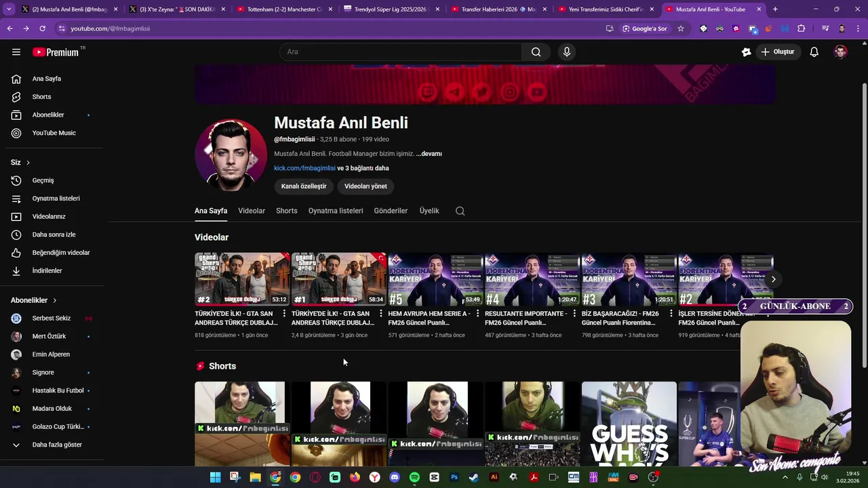Switch to Trendyol Süper Lig browser tab
The height and width of the screenshot is (488, 868).
pyautogui.click(x=391, y=9)
